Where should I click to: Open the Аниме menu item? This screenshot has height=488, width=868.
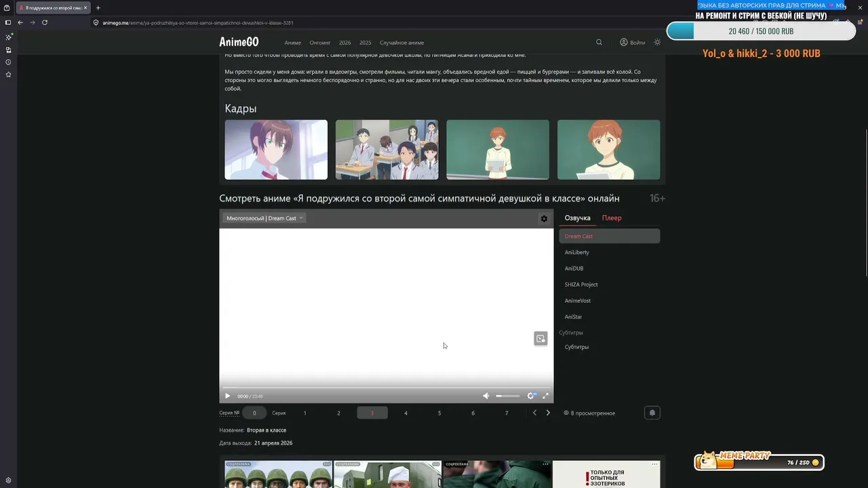[293, 43]
